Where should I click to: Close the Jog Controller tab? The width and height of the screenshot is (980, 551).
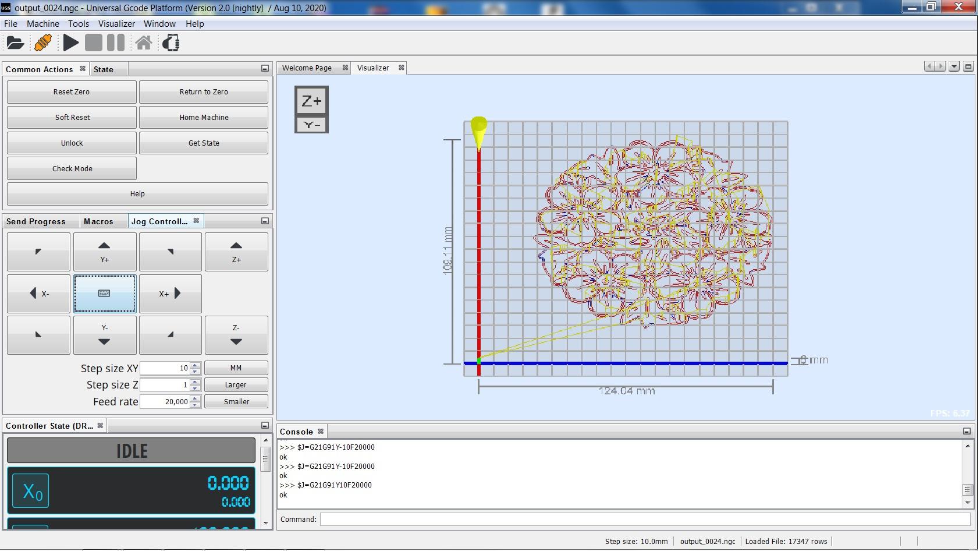(196, 221)
